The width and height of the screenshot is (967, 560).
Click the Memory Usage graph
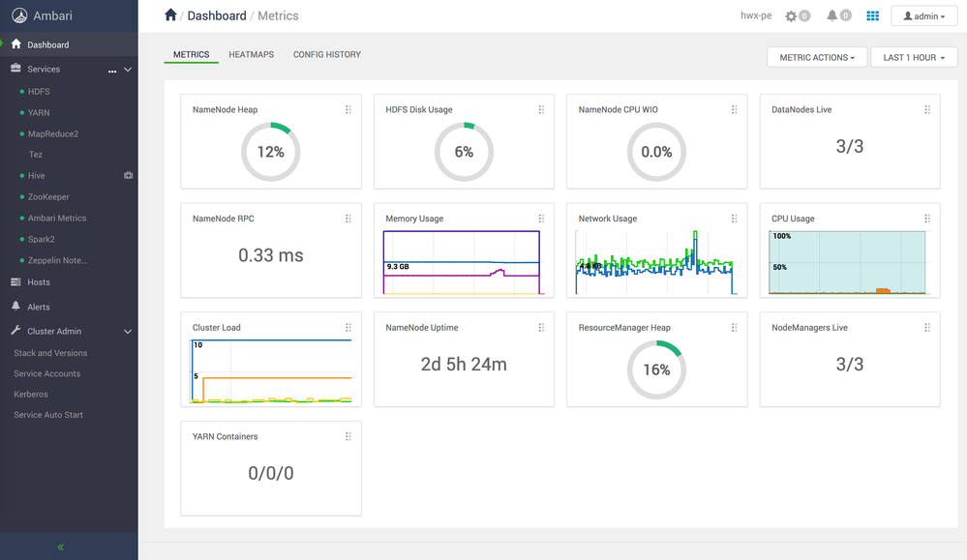coord(463,262)
